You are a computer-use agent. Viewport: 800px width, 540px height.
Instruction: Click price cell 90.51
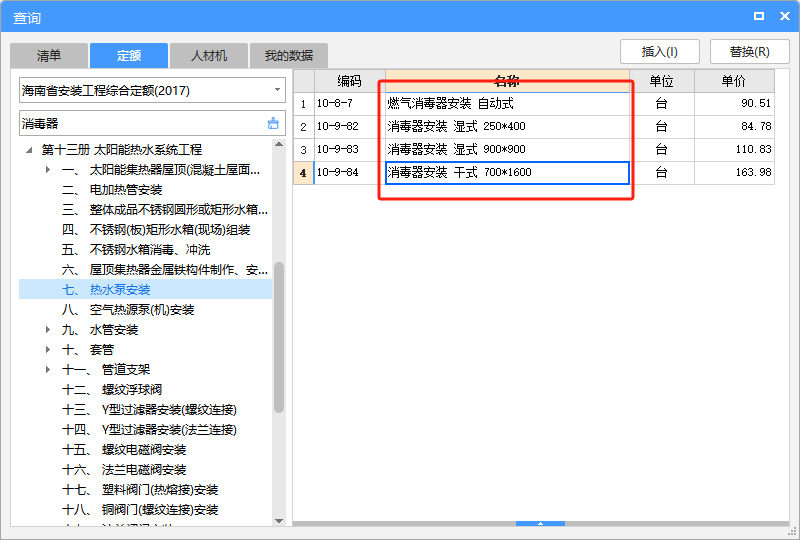(x=734, y=104)
